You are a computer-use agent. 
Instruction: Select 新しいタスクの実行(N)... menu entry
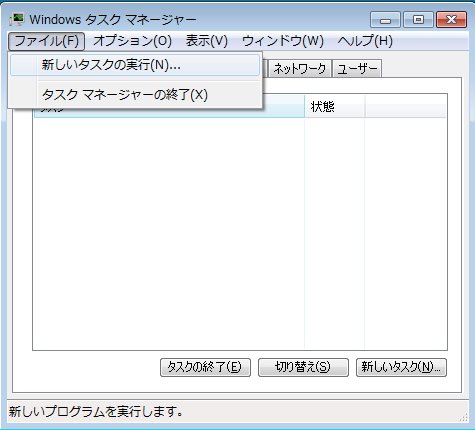click(135, 65)
